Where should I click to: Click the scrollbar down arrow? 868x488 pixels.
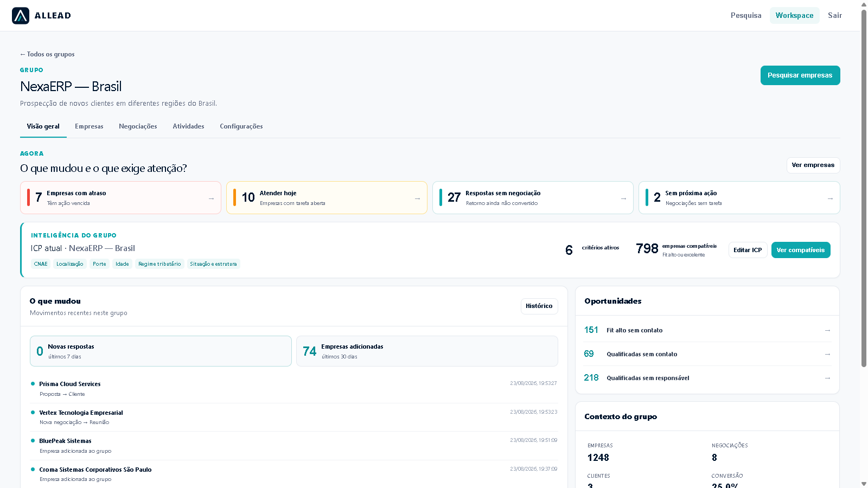pyautogui.click(x=864, y=484)
